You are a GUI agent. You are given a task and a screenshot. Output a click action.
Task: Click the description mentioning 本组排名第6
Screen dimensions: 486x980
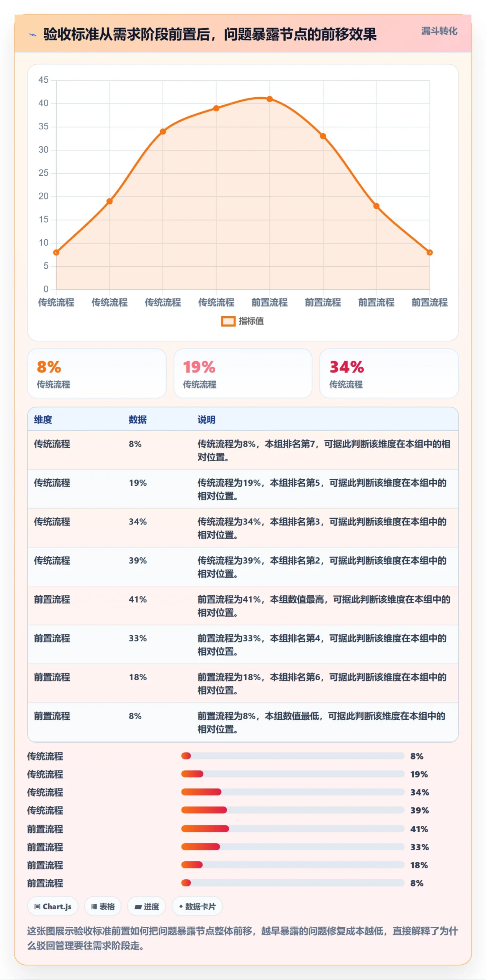322,684
